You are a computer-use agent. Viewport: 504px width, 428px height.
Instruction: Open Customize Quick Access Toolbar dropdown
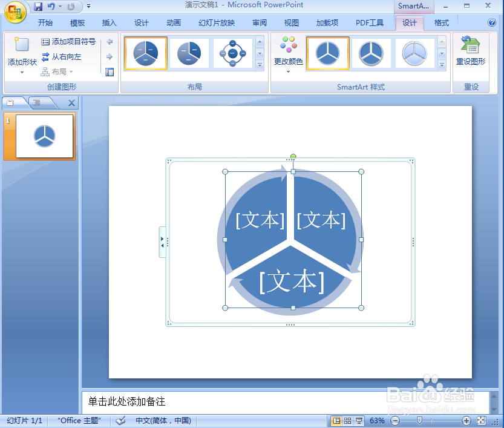(88, 6)
